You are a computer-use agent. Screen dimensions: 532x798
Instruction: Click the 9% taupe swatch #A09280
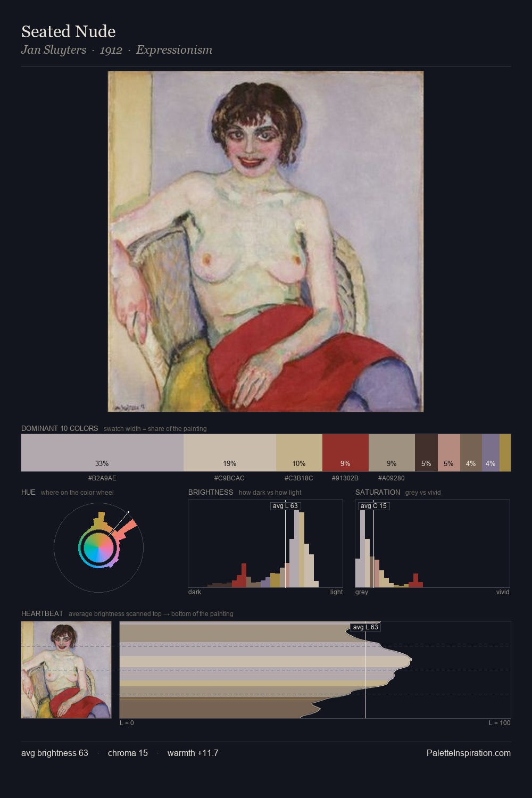[392, 453]
